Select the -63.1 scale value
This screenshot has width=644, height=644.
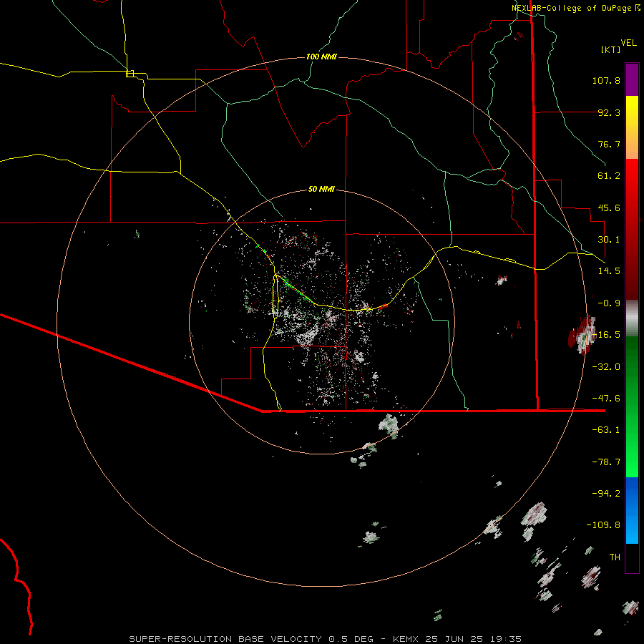click(x=606, y=430)
